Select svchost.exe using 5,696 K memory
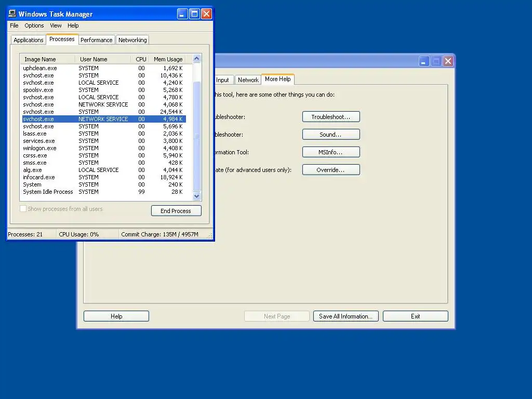The height and width of the screenshot is (399, 532). pos(104,126)
